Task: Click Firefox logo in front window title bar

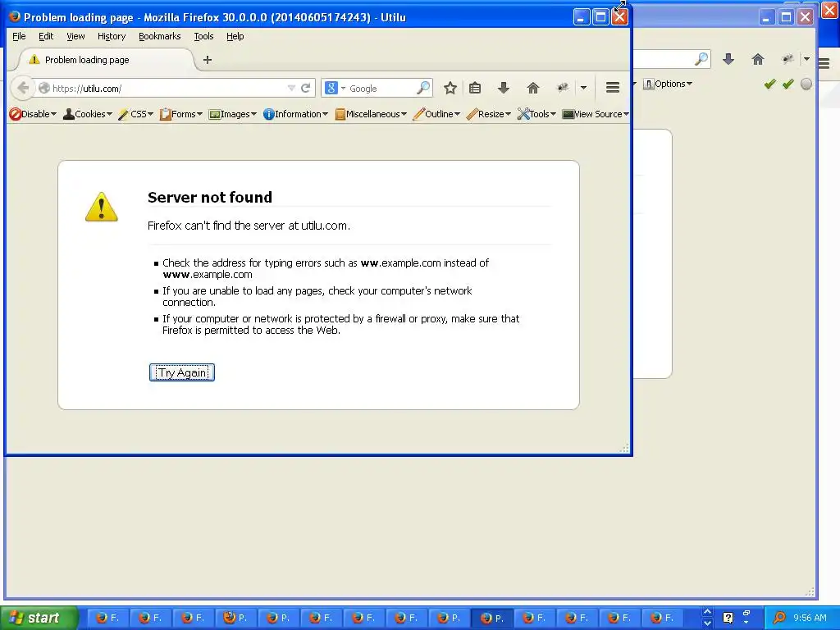Action: [x=15, y=16]
